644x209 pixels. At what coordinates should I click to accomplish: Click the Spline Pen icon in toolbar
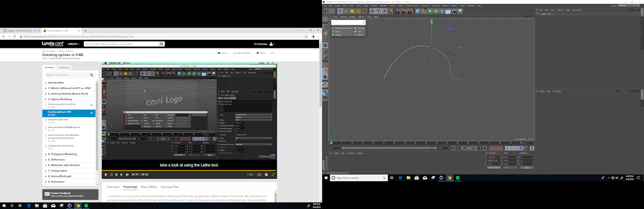click(424, 11)
